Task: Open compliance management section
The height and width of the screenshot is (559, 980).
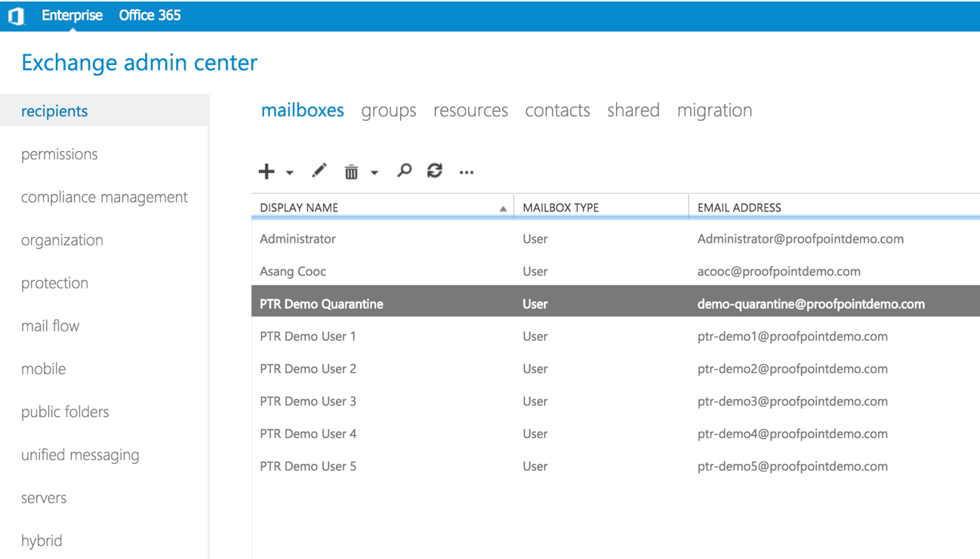Action: tap(104, 197)
